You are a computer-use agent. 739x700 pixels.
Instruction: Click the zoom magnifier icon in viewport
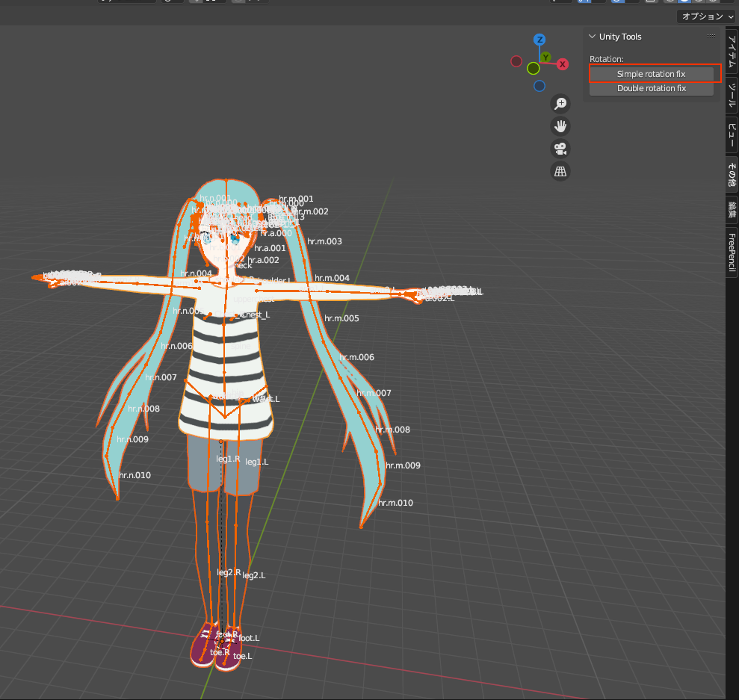coord(560,104)
